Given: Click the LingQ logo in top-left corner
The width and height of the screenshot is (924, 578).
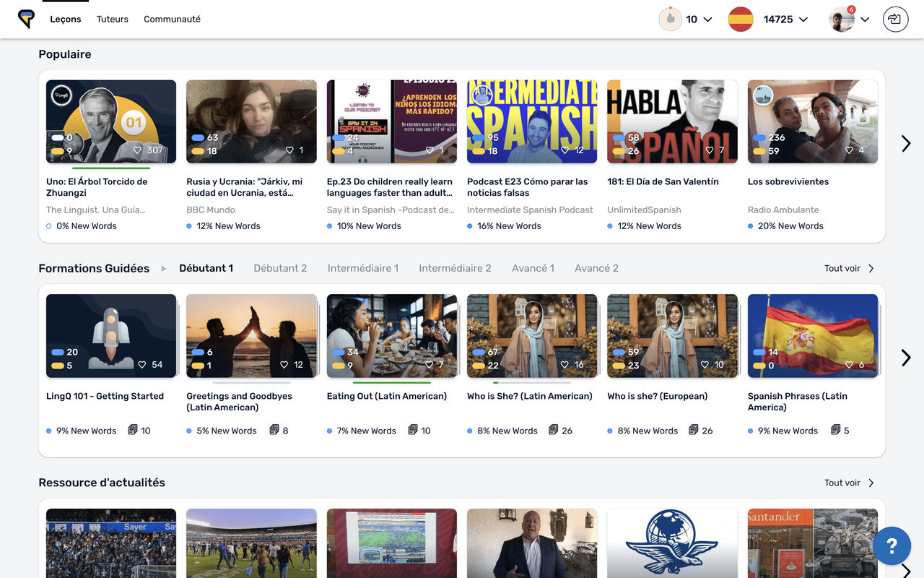Looking at the screenshot, I should click(26, 20).
